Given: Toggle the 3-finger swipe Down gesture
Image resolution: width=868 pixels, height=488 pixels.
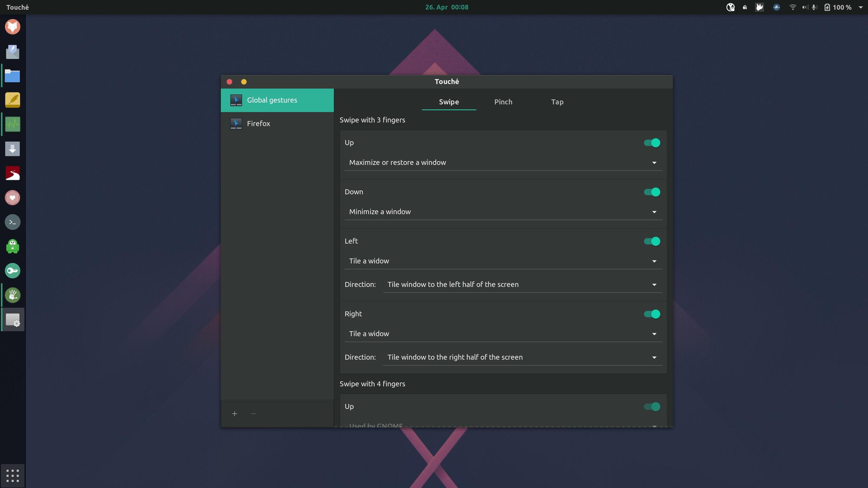Looking at the screenshot, I should tap(652, 192).
